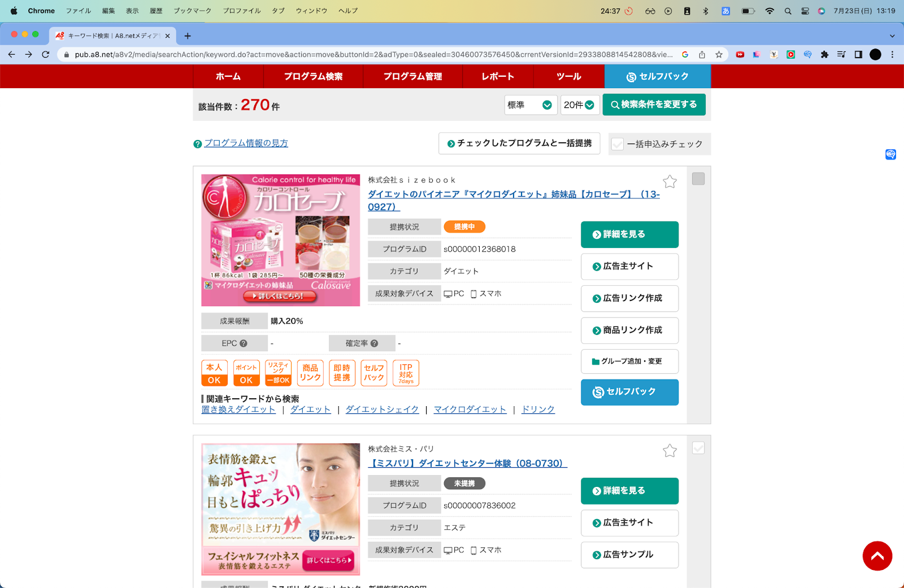Favorite the ミスパリ program with star icon
Viewport: 904px width, 588px height.
[670, 450]
